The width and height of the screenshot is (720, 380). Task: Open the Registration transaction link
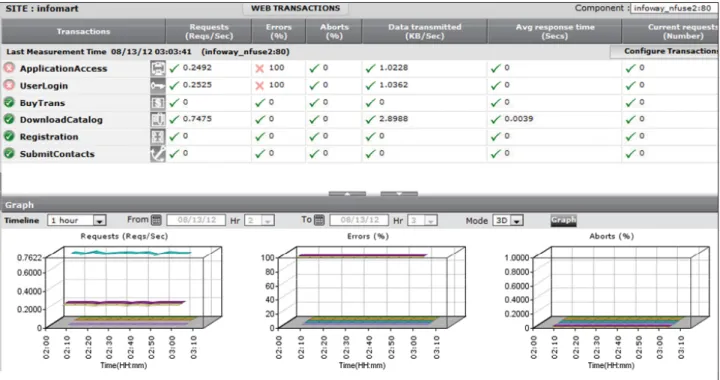tap(49, 137)
